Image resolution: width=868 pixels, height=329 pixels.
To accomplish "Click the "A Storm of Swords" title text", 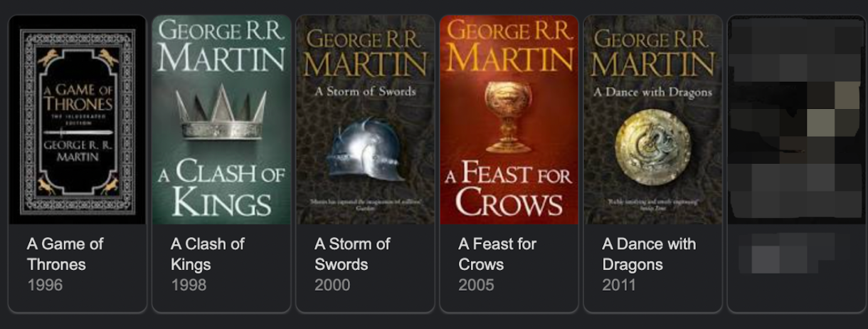I will point(352,254).
